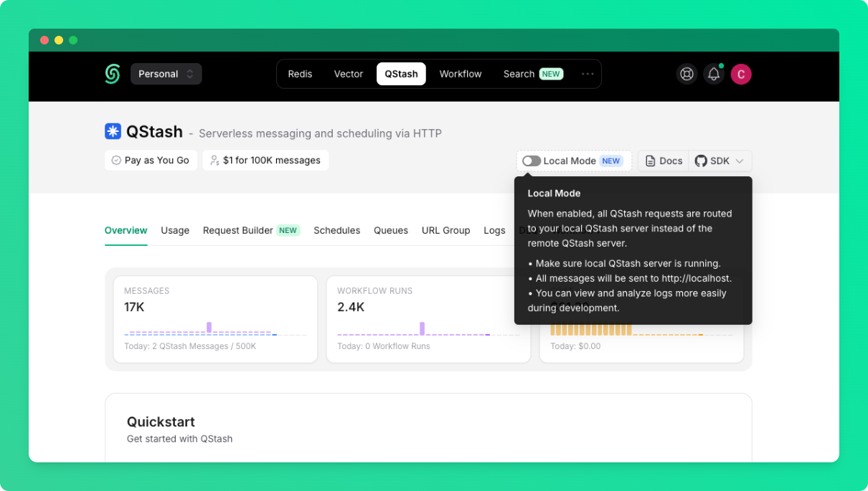The height and width of the screenshot is (491, 868).
Task: Click the 'Get started with QStash' text
Action: [179, 439]
